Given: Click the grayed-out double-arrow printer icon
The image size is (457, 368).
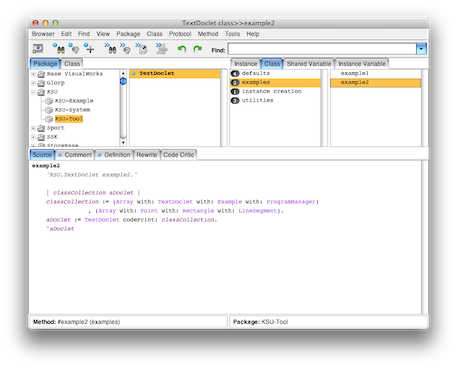Looking at the screenshot, I should (x=161, y=49).
